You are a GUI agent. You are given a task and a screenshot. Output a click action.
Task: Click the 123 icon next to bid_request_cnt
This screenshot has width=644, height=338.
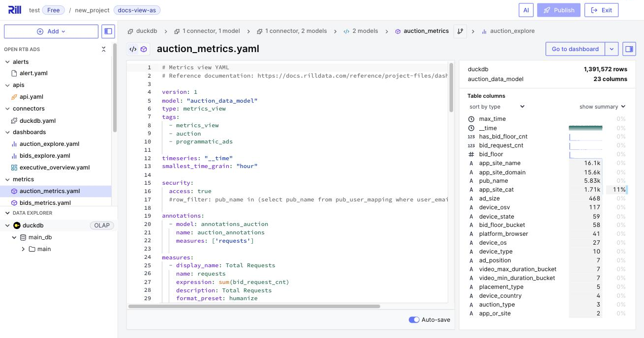(x=471, y=145)
